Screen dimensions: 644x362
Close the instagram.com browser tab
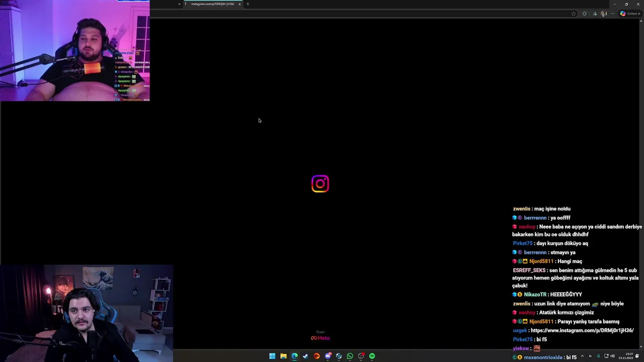point(239,4)
